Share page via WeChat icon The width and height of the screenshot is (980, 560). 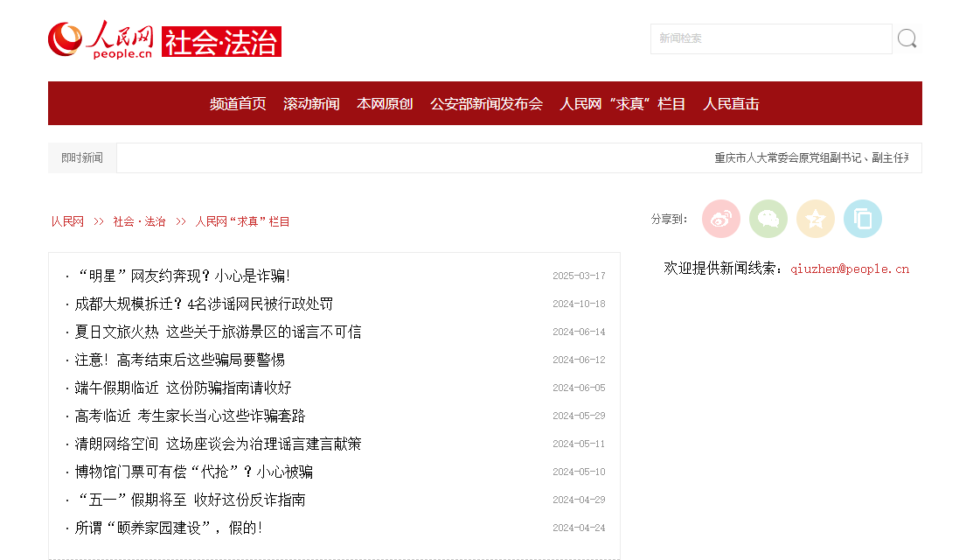point(768,219)
